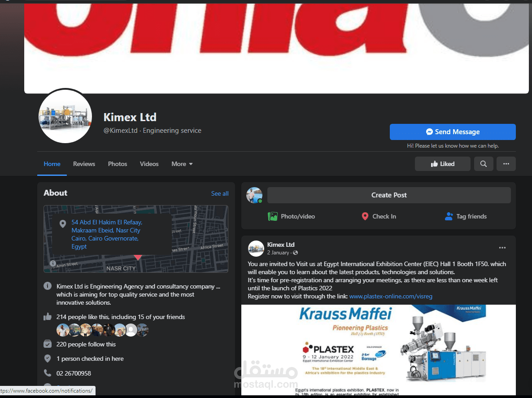The image size is (532, 398).
Task: Click 1 person checked in here text
Action: click(90, 359)
